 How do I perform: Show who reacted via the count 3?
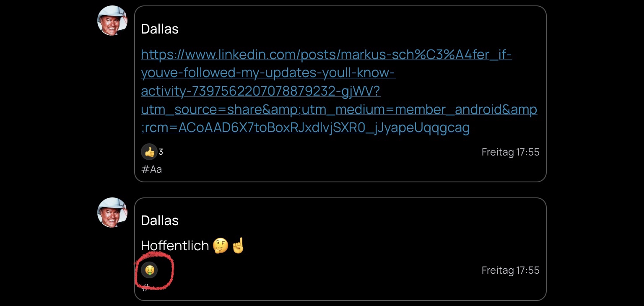click(161, 152)
